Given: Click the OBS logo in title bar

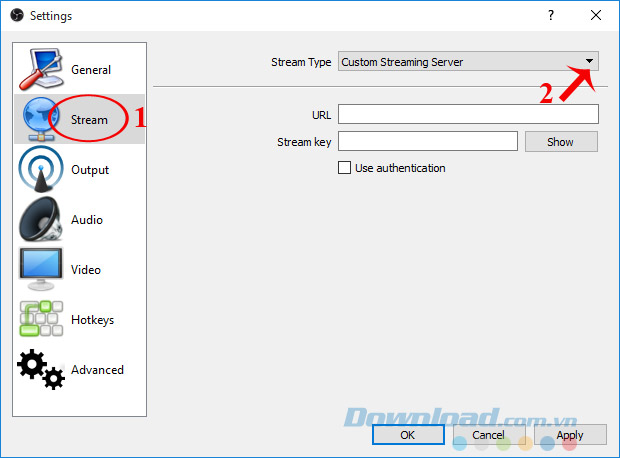Looking at the screenshot, I should pos(17,15).
